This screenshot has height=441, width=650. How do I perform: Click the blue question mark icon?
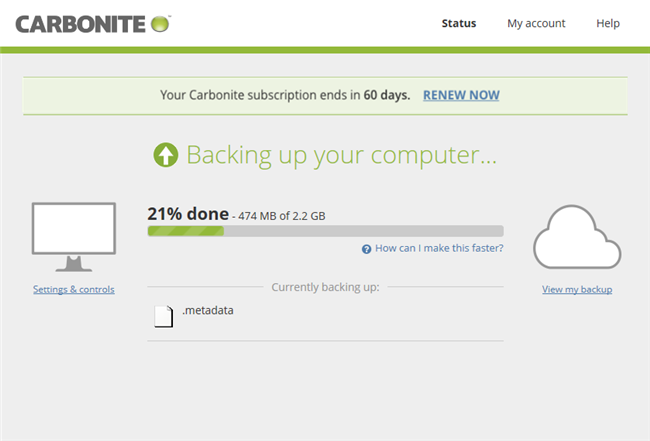click(367, 248)
